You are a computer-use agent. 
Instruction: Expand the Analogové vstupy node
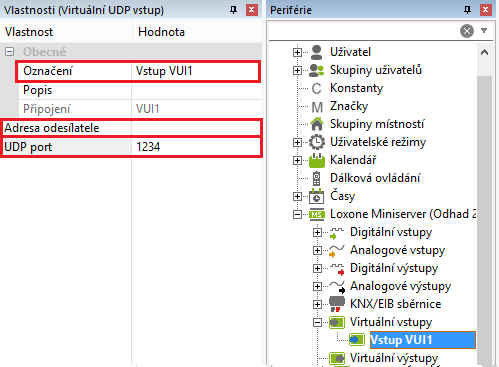pyautogui.click(x=317, y=250)
